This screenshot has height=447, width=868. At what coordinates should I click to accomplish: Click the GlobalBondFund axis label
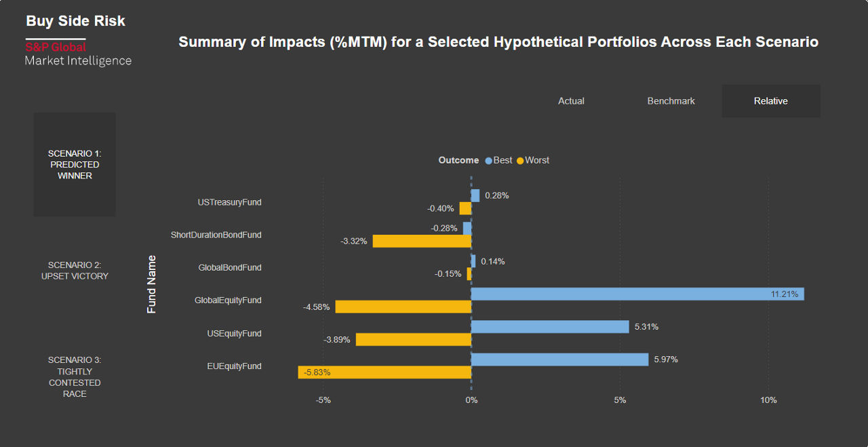coord(229,268)
